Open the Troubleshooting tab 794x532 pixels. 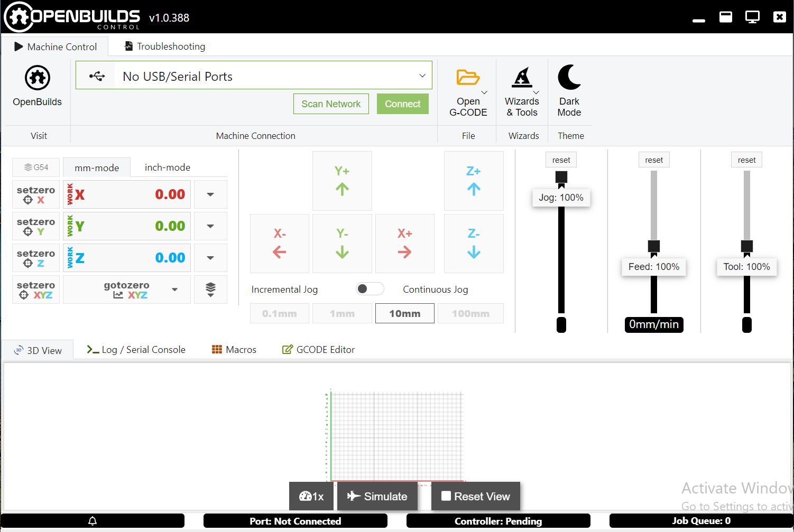(x=165, y=46)
